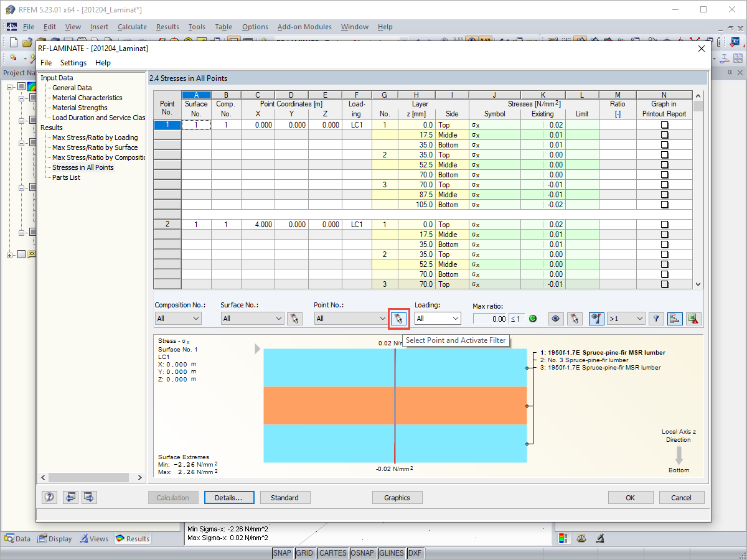Click Display navigator tab
The width and height of the screenshot is (747, 560).
click(x=54, y=539)
